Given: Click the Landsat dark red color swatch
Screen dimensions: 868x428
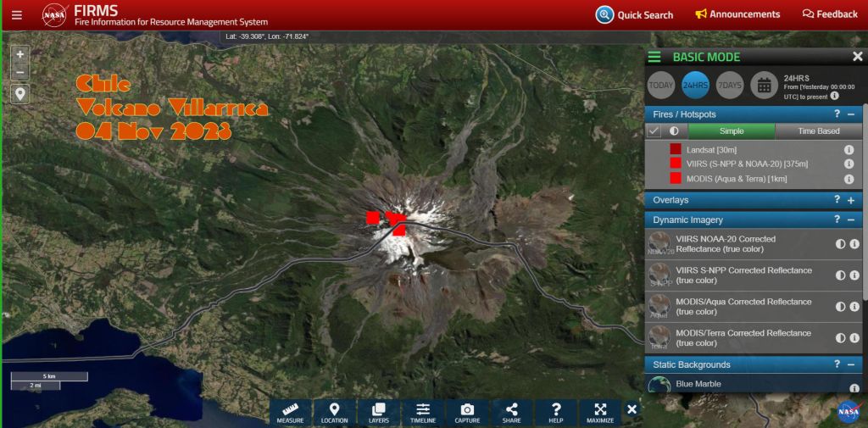Looking at the screenshot, I should [x=676, y=149].
